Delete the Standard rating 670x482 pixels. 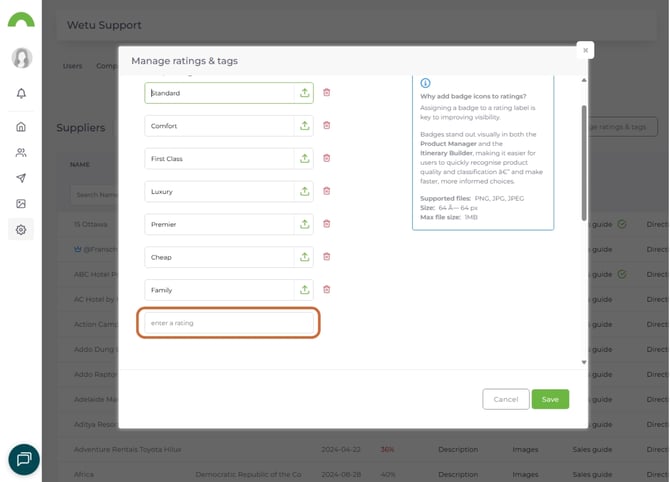(x=326, y=92)
